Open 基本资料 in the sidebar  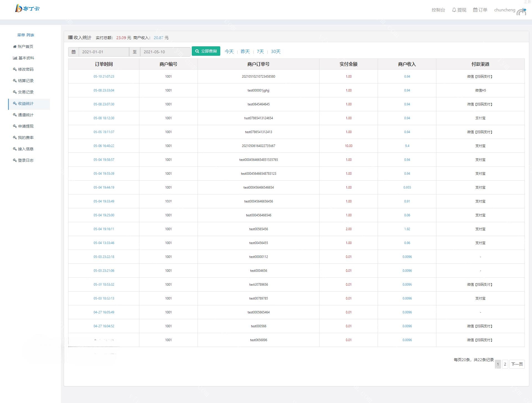24,58
